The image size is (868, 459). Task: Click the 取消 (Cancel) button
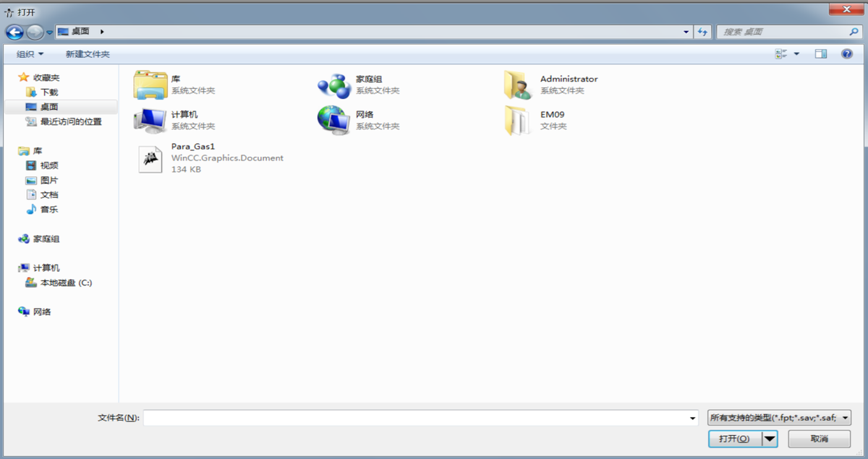click(x=819, y=439)
